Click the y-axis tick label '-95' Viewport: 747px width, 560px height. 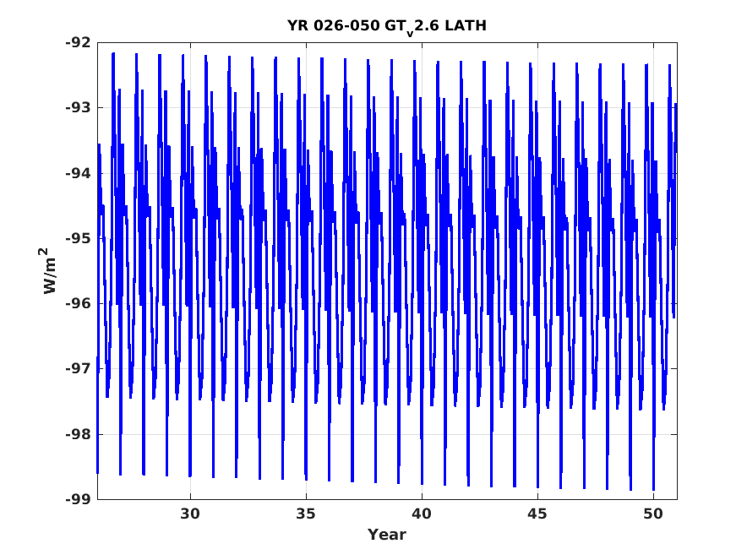point(78,238)
